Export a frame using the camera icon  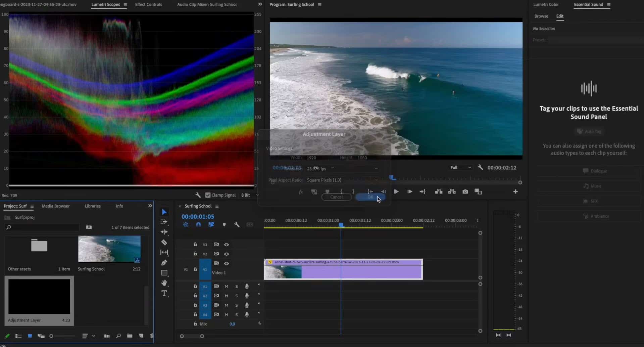click(x=465, y=191)
